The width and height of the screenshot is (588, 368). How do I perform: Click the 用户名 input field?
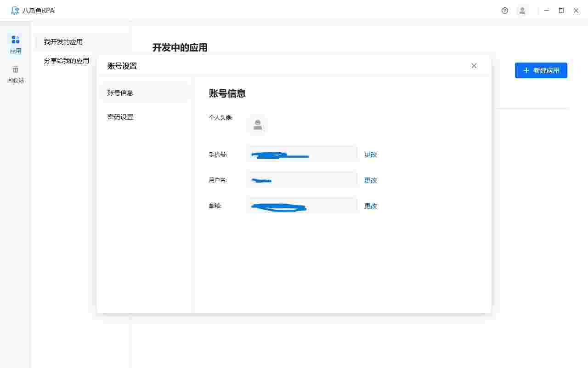[x=302, y=180]
